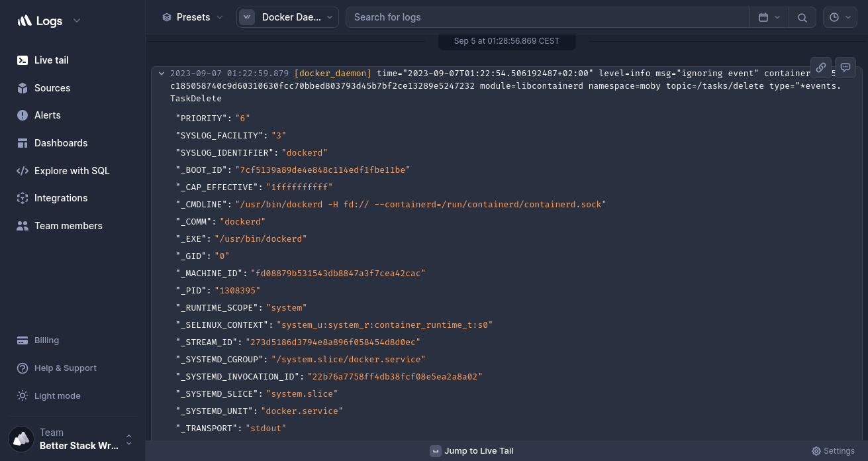Open Settings in bottom bar

click(833, 451)
